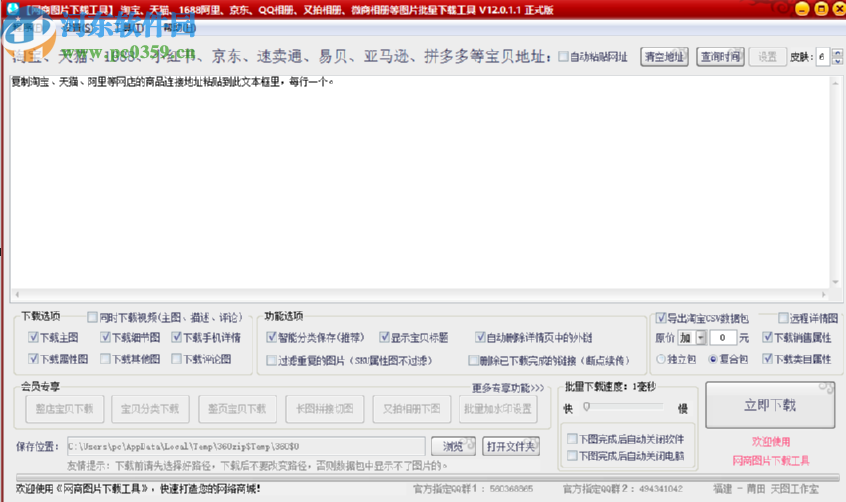Click the 又拍相册下图 button
The height and width of the screenshot is (502, 846).
coord(412,409)
